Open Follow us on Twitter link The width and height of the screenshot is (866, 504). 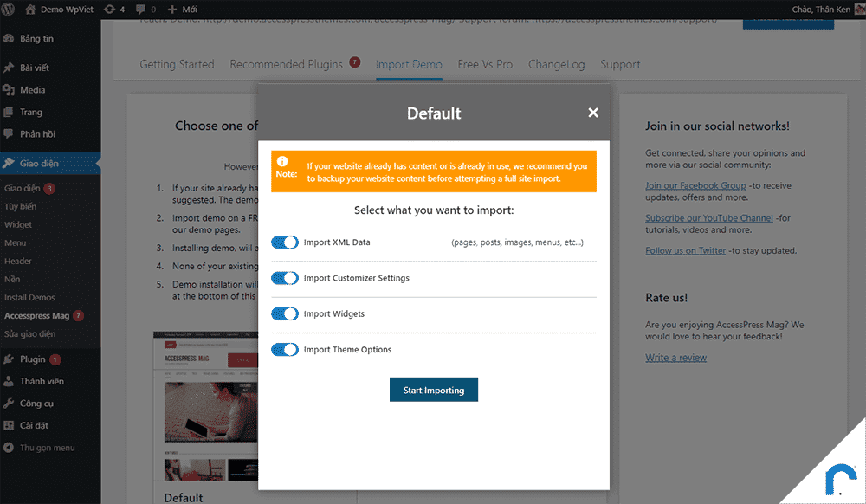point(685,250)
